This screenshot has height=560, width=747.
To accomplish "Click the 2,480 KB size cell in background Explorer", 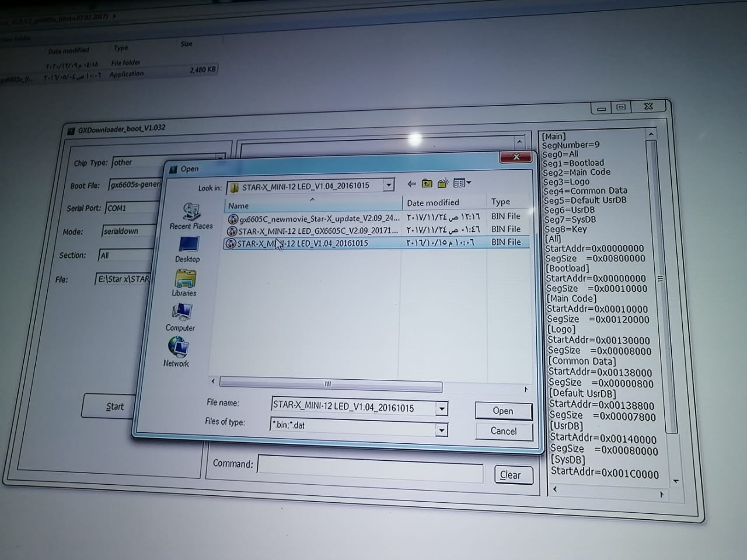I will [203, 69].
